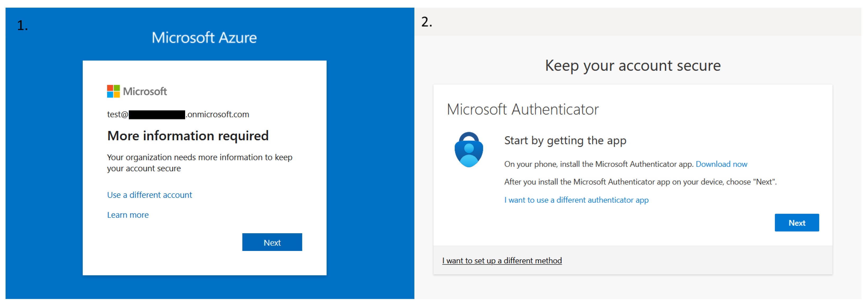Screen dimensions: 868x304
Task: Click the Microsoft wordmark beside the logo
Action: tap(145, 91)
